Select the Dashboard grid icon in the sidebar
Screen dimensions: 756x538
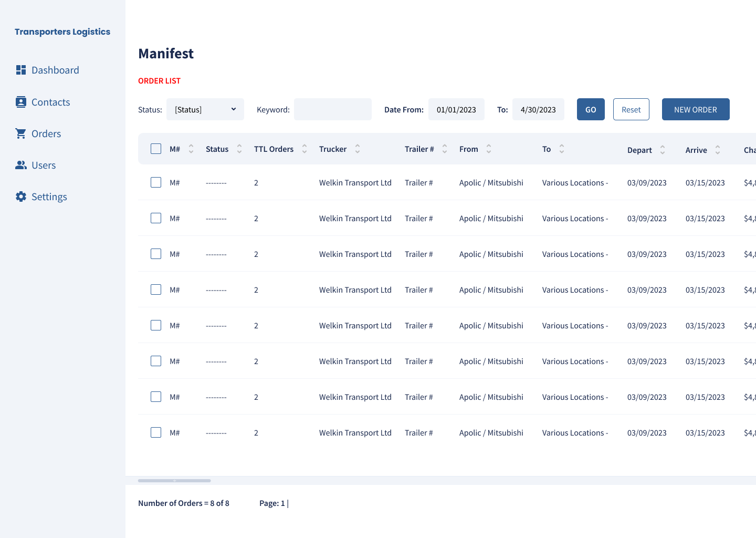pyautogui.click(x=21, y=69)
